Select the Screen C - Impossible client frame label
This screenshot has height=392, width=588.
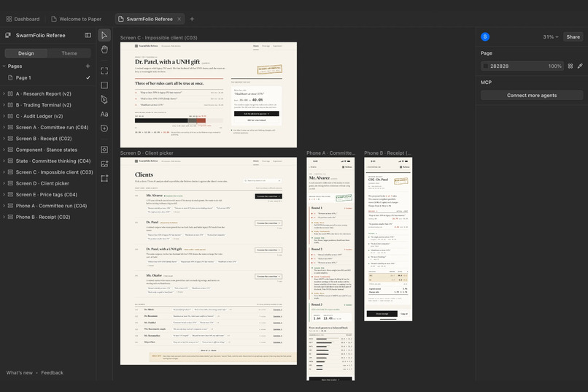158,37
